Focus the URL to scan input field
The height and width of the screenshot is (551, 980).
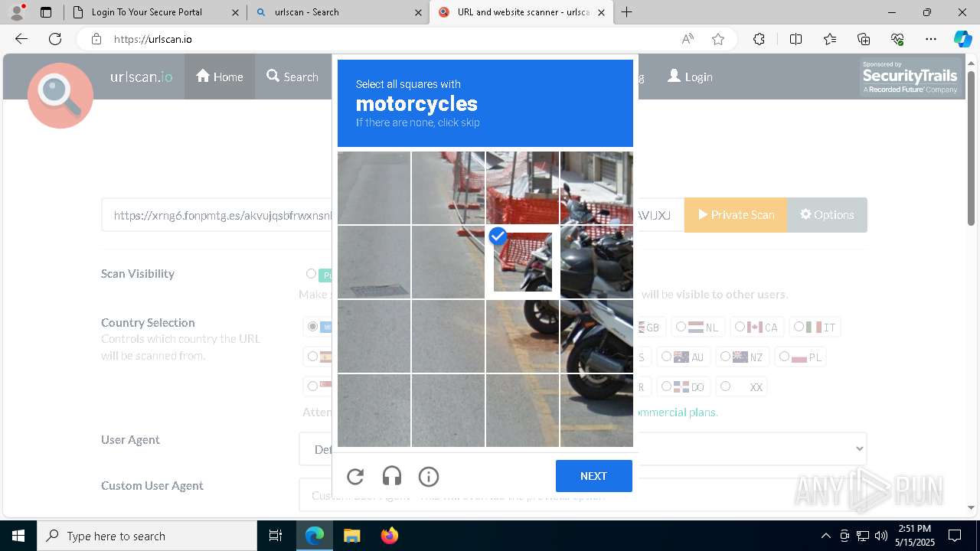pyautogui.click(x=393, y=215)
